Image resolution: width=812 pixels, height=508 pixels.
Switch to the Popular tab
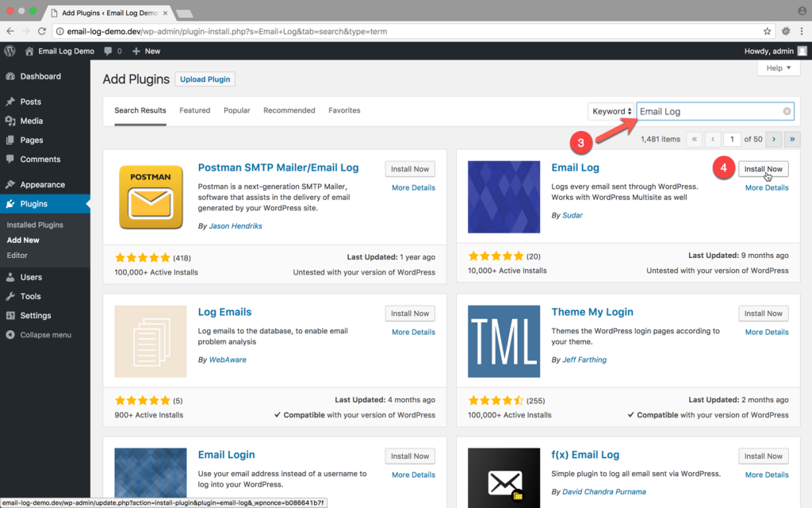pyautogui.click(x=236, y=110)
